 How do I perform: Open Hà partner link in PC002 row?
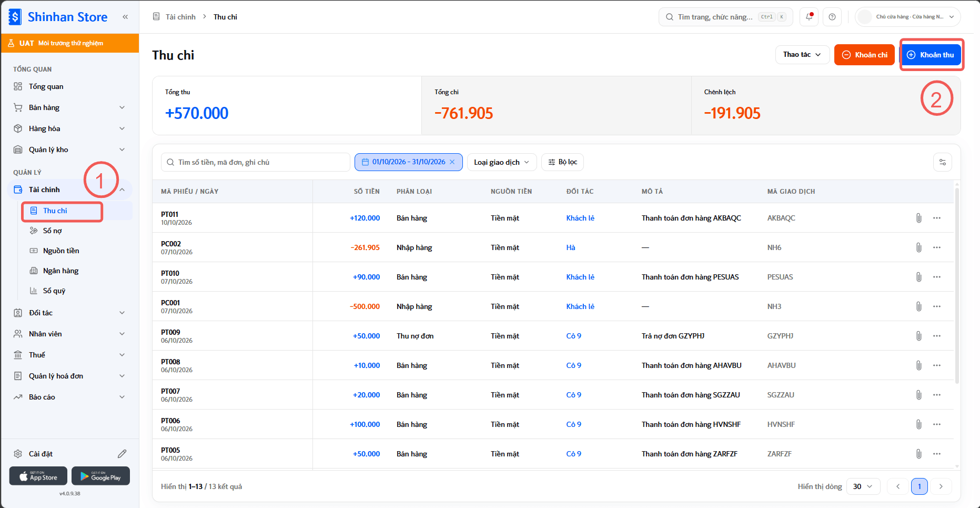(x=571, y=247)
